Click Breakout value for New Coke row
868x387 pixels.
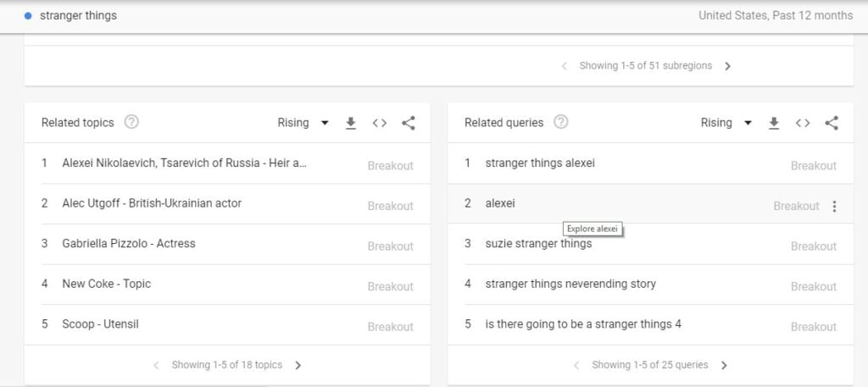390,286
